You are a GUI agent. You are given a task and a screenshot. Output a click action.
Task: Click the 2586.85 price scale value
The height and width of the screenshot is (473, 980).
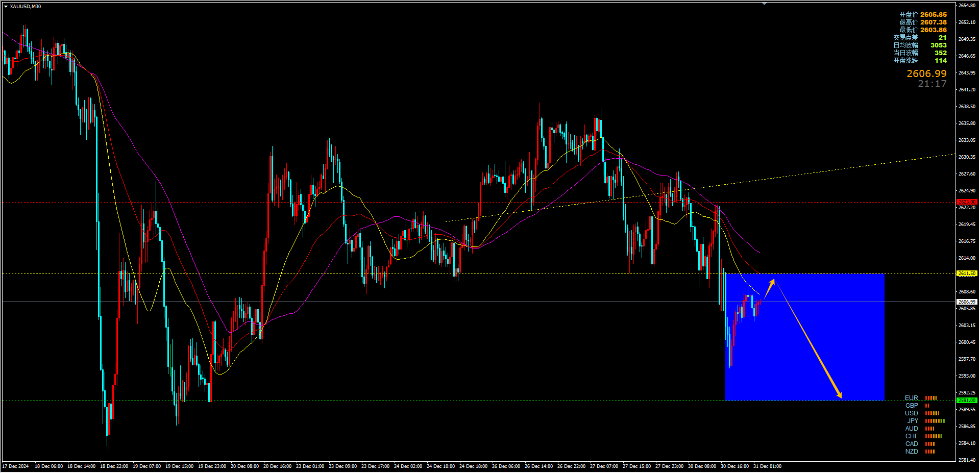tap(967, 427)
